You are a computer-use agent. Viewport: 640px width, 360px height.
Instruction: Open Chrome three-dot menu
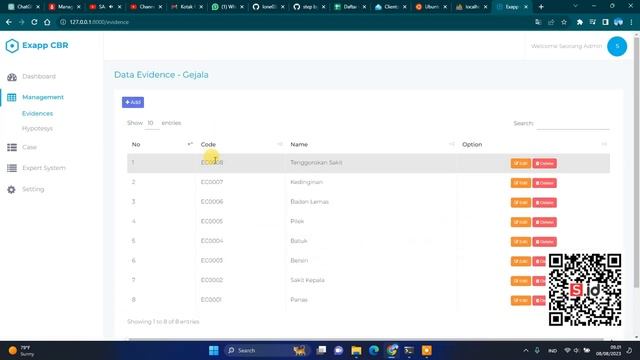point(631,22)
